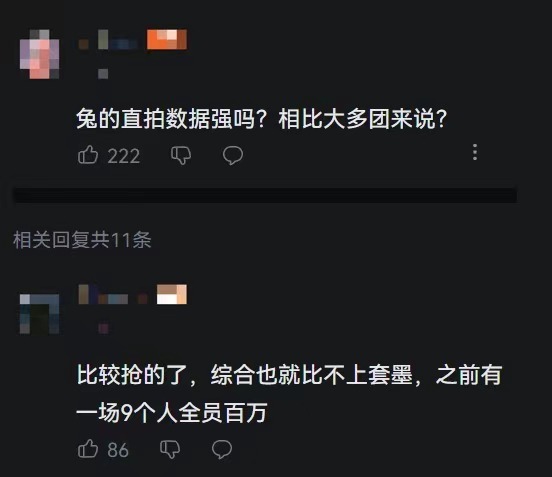Click the peach-white badge beside reply username
Image resolution: width=552 pixels, height=477 pixels.
[x=171, y=294]
